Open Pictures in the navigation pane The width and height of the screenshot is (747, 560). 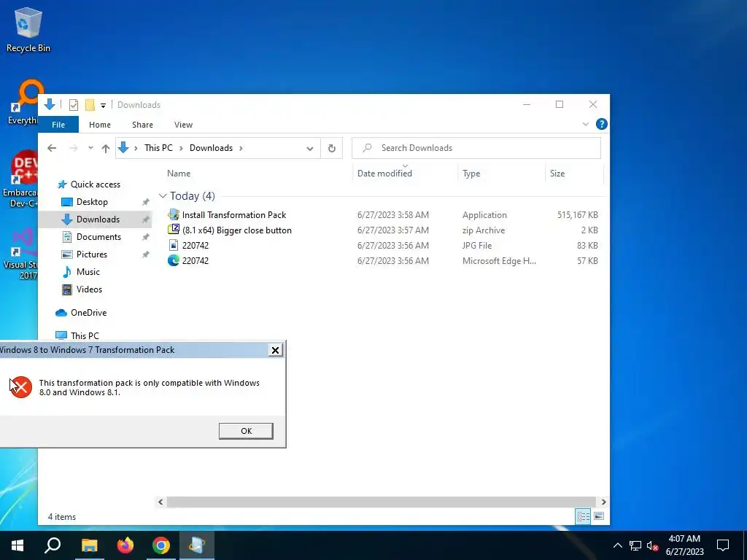tap(91, 254)
